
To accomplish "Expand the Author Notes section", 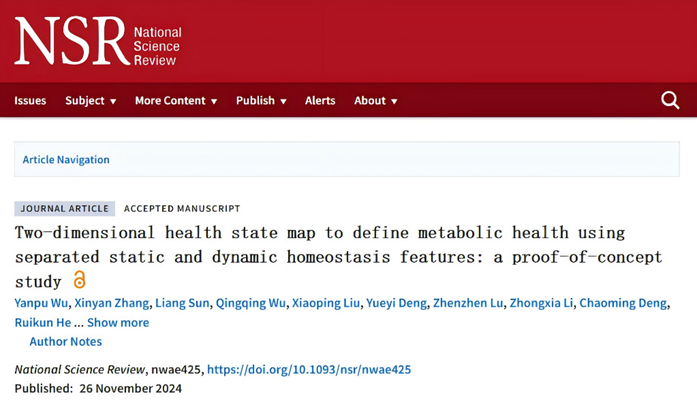I will tap(65, 342).
